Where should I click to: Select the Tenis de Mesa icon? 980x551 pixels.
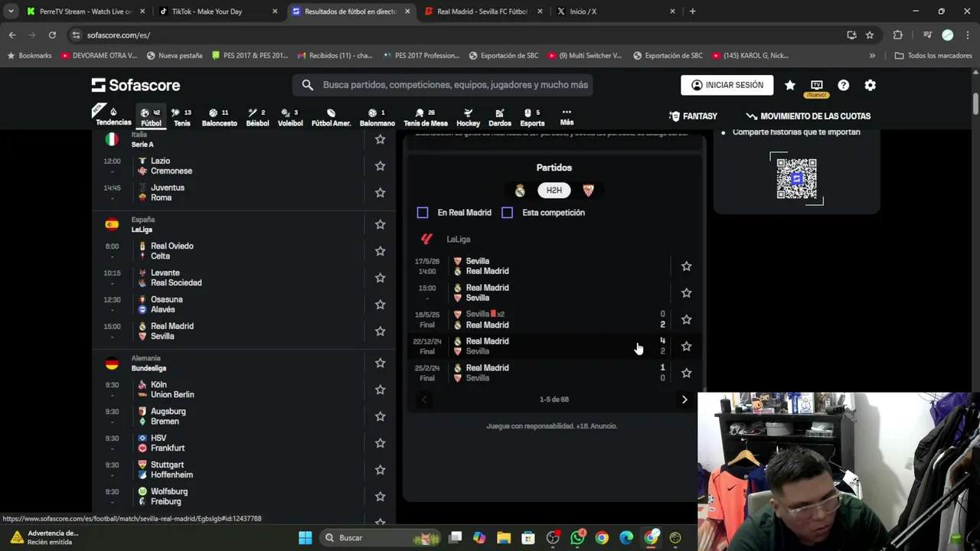[425, 117]
